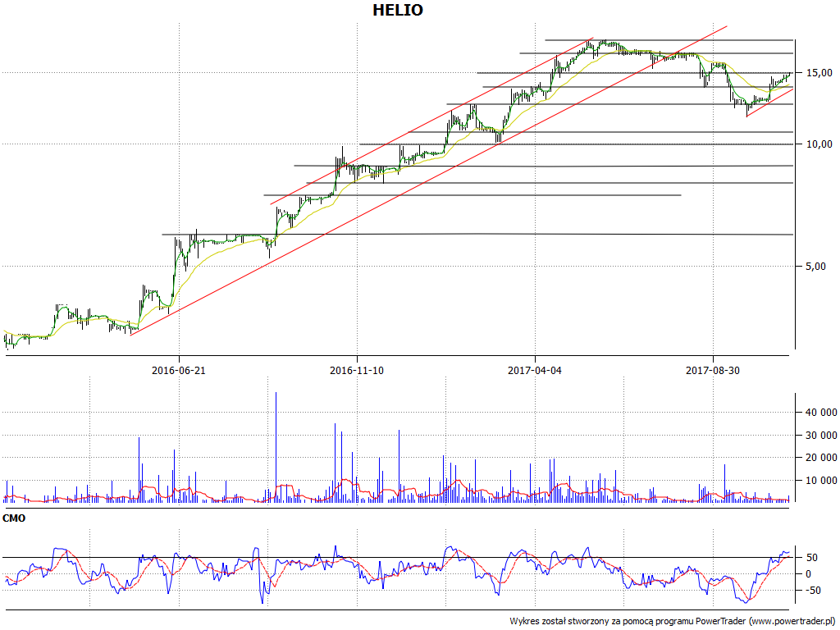Image resolution: width=840 pixels, height=630 pixels.
Task: Click the 10 000 volume axis label
Action: click(x=821, y=481)
